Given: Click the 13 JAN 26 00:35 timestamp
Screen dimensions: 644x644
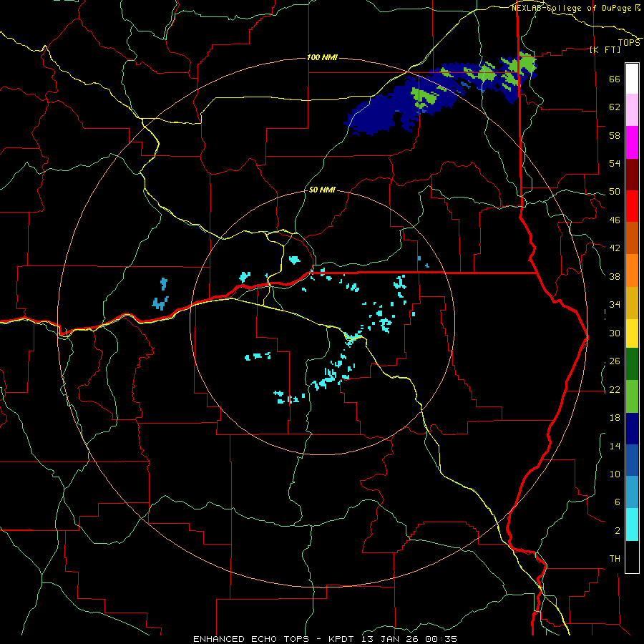Looking at the screenshot, I should (409, 639).
